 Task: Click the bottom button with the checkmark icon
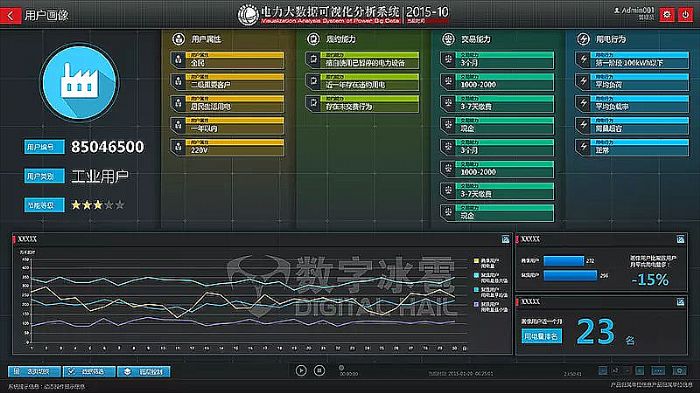[89, 372]
